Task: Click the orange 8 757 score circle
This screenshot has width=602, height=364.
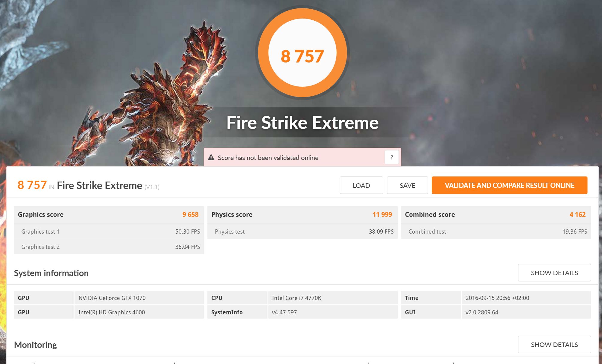Action: click(x=302, y=53)
